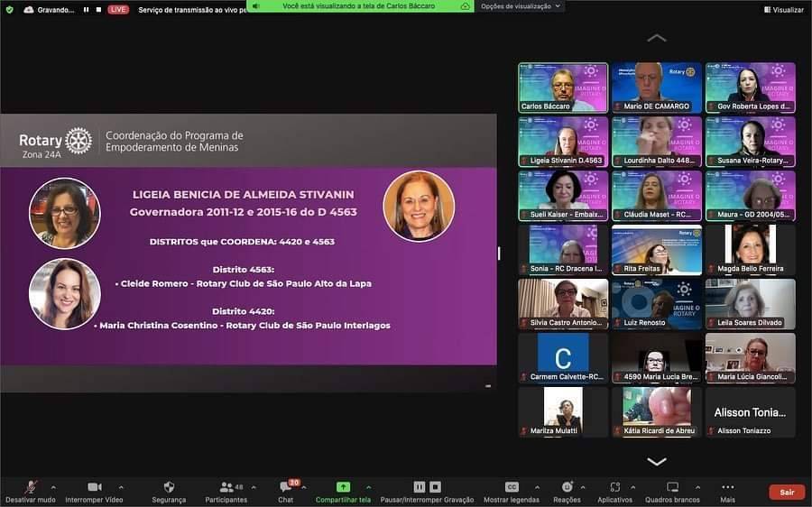Screen dimensions: 812x507
Task: Click the Desativar mudo microphone icon
Action: coord(30,487)
